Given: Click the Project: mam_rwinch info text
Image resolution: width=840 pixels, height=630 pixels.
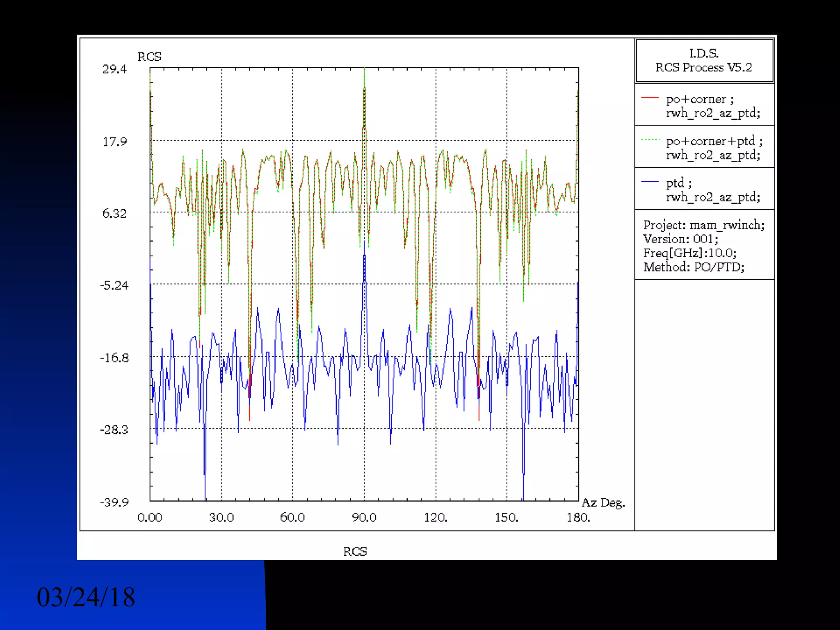Looking at the screenshot, I should point(703,225).
